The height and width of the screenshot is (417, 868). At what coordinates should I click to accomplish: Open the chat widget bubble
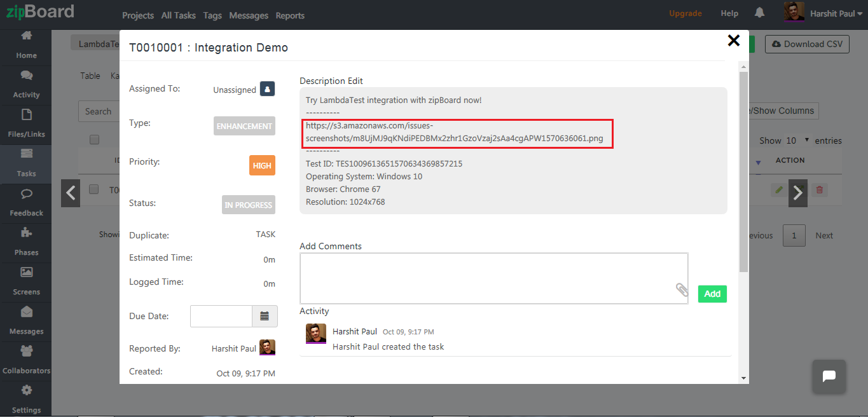point(829,376)
